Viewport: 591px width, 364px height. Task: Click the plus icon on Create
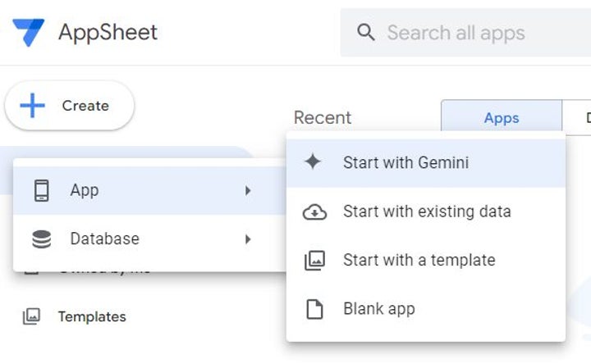click(x=32, y=106)
